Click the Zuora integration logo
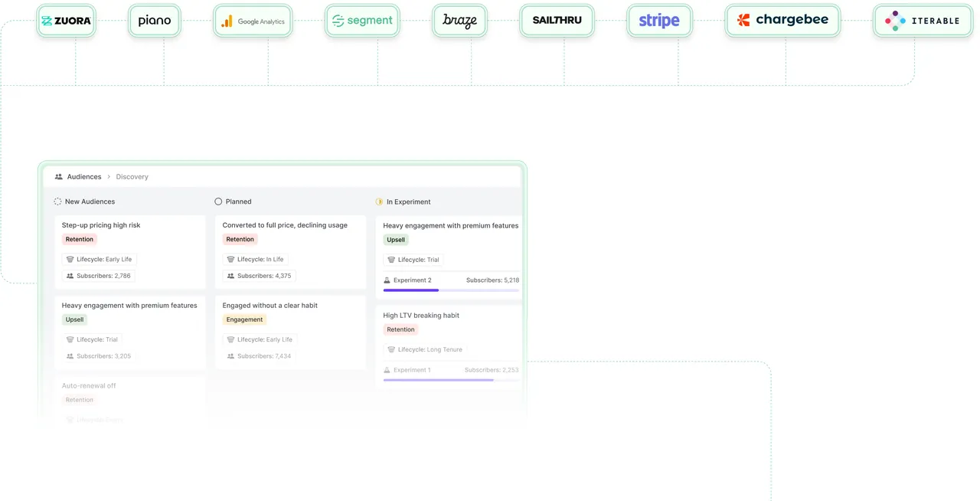 pos(67,21)
